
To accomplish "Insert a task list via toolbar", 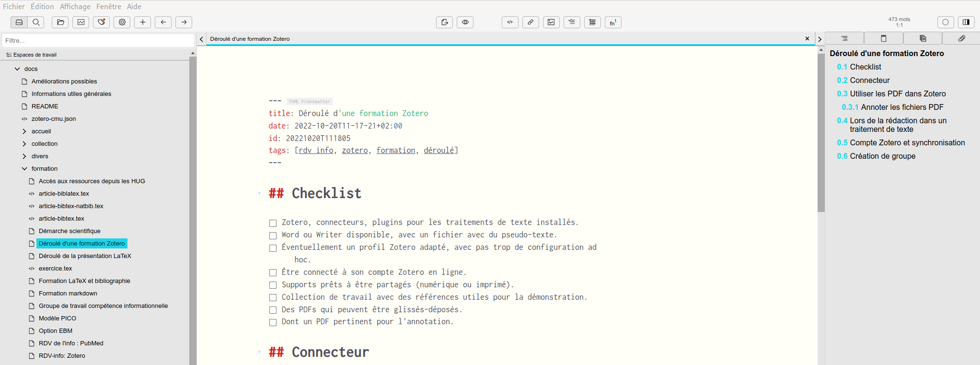I will [572, 22].
